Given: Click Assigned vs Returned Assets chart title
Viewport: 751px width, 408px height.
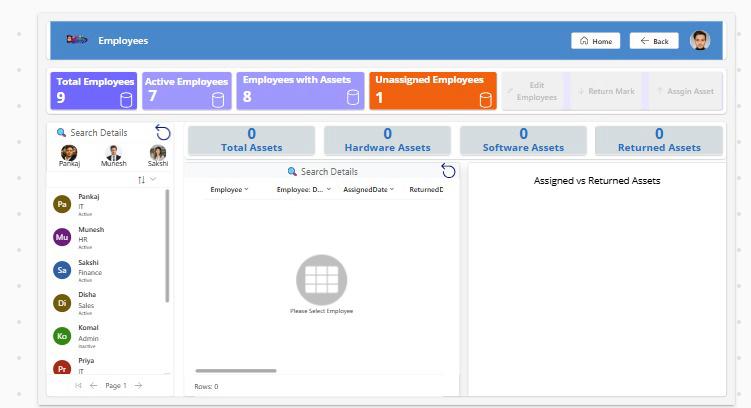Looking at the screenshot, I should tap(597, 181).
